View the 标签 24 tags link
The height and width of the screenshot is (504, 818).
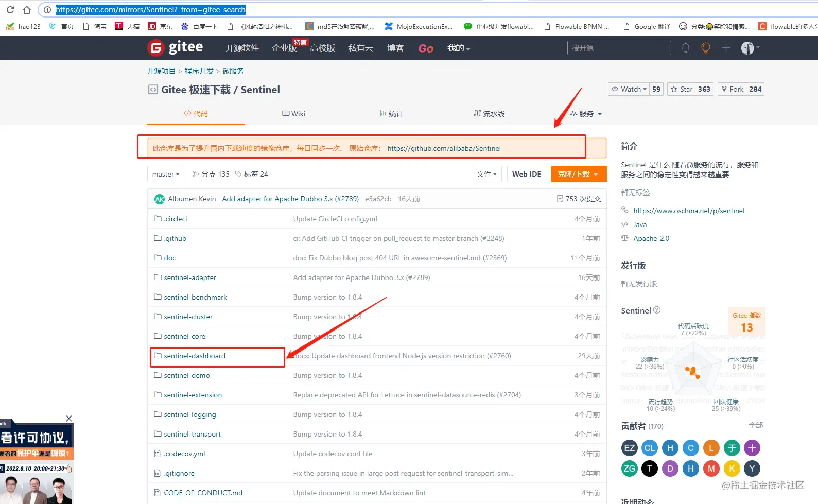coord(252,174)
